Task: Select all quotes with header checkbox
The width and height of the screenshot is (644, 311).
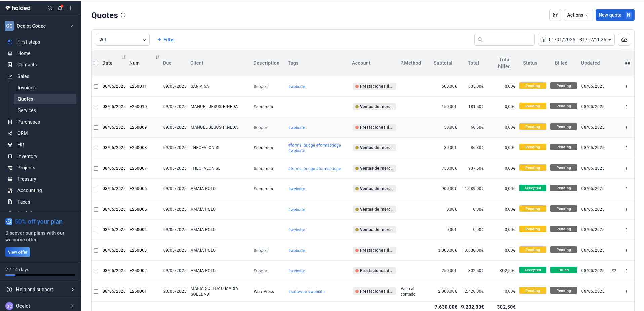Action: (x=96, y=63)
